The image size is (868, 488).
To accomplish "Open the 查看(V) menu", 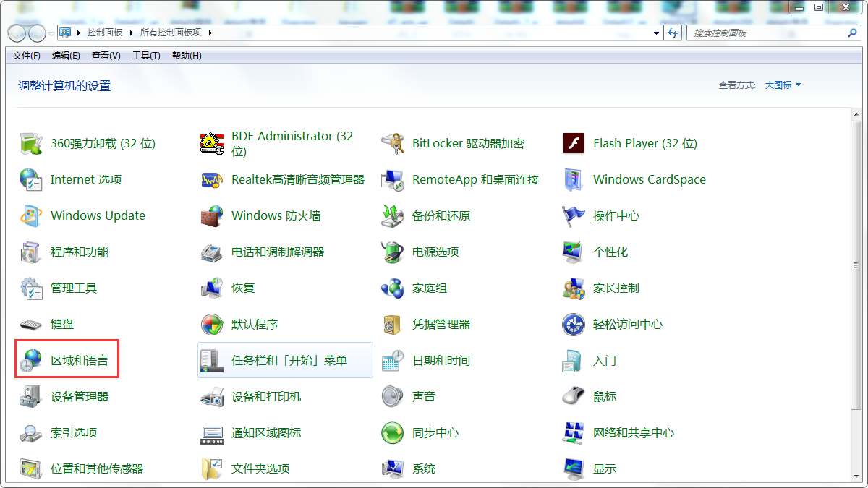I will click(106, 56).
